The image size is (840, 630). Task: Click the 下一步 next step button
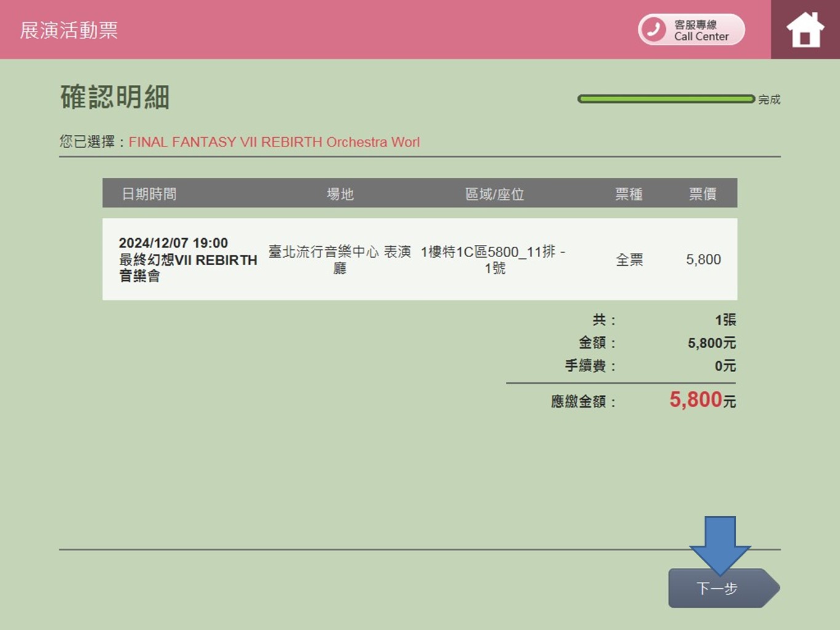[x=724, y=588]
